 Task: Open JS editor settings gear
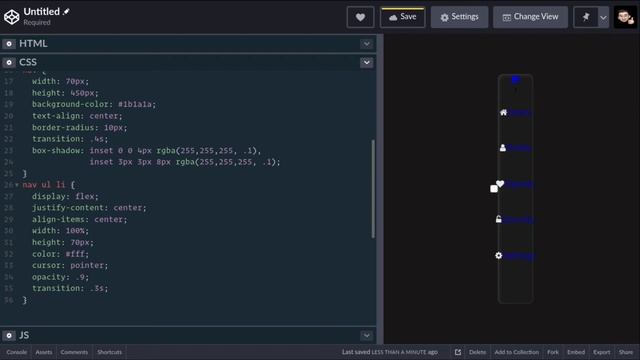[x=9, y=336]
